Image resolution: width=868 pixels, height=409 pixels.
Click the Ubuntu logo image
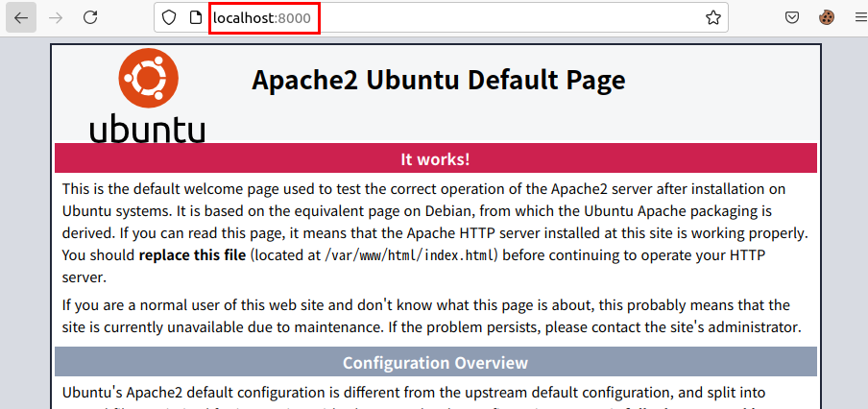click(148, 95)
